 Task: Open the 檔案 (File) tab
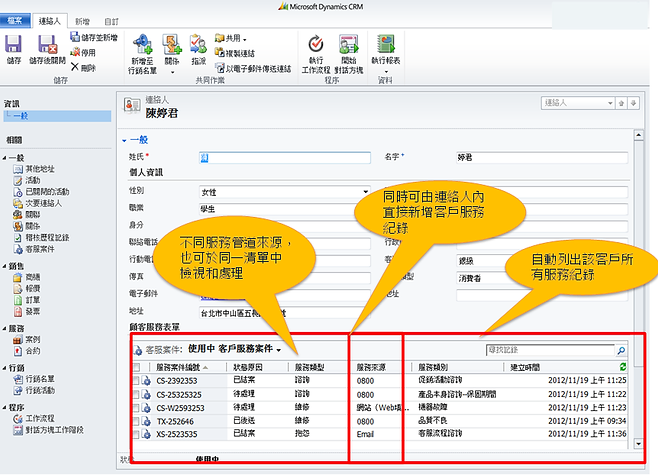click(15, 21)
